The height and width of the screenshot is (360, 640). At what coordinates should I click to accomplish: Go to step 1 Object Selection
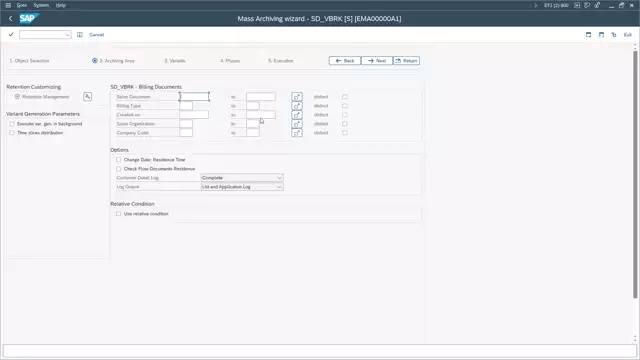[29, 61]
